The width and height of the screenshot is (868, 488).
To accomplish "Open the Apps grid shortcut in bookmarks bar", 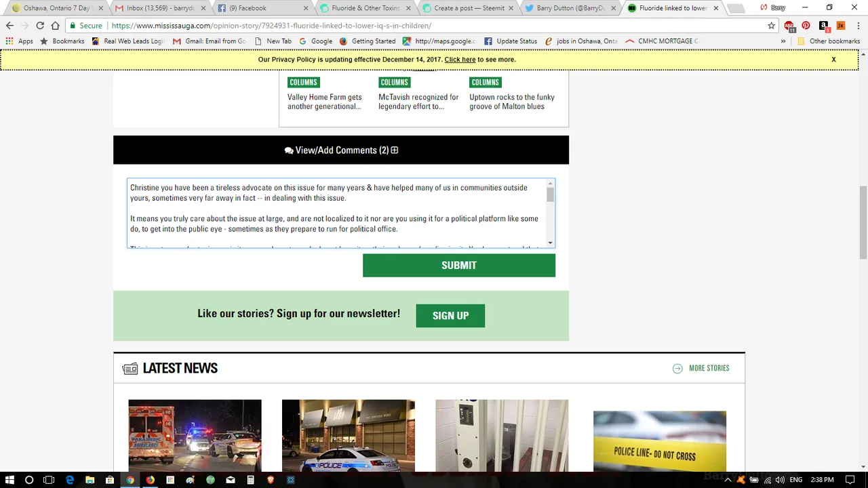I will click(19, 41).
